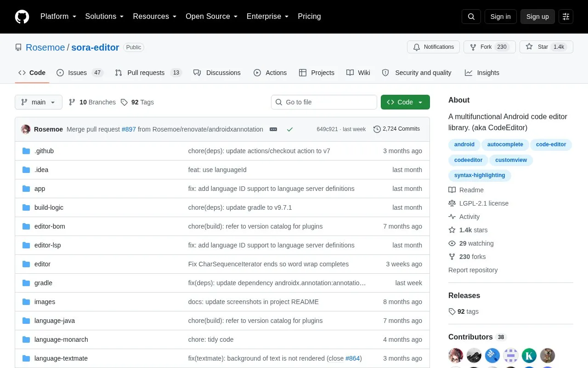Click the Sign in button
The image size is (588, 368).
pos(500,17)
